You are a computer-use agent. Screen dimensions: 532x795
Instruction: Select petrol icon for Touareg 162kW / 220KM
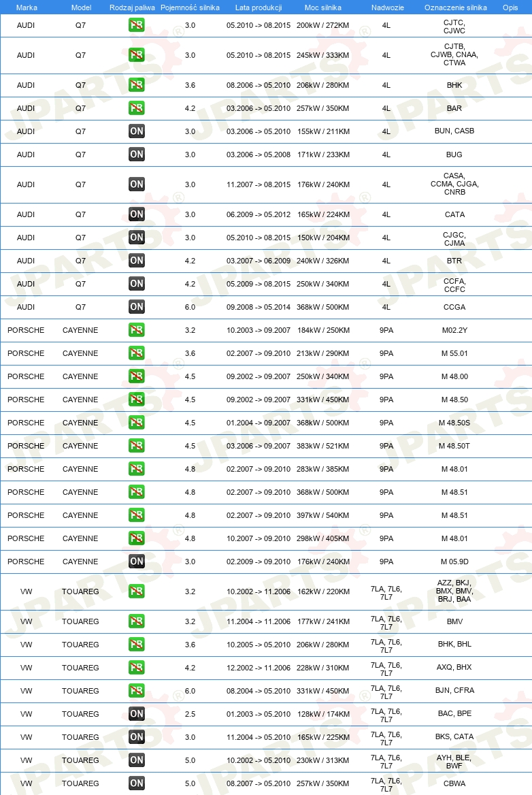(x=136, y=591)
